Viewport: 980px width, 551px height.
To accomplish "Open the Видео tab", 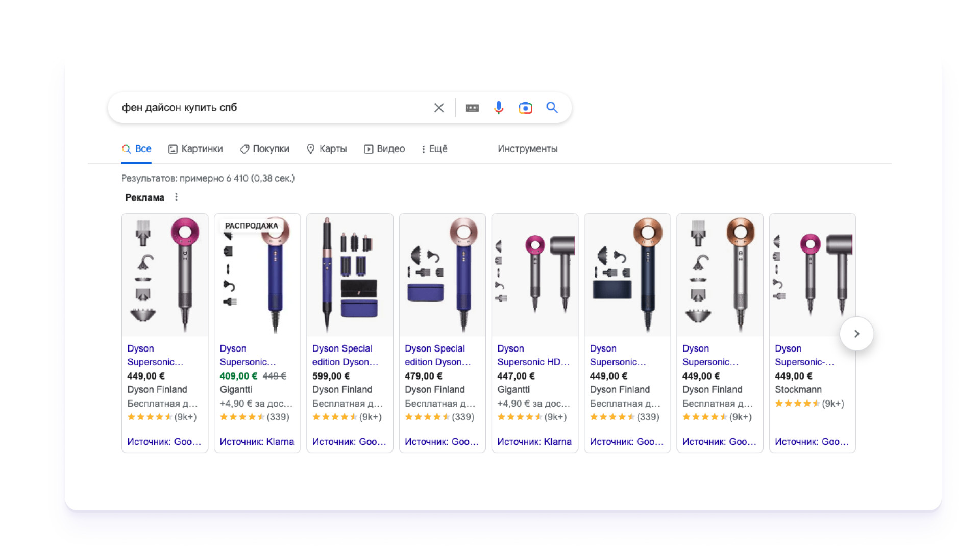I will [x=384, y=149].
